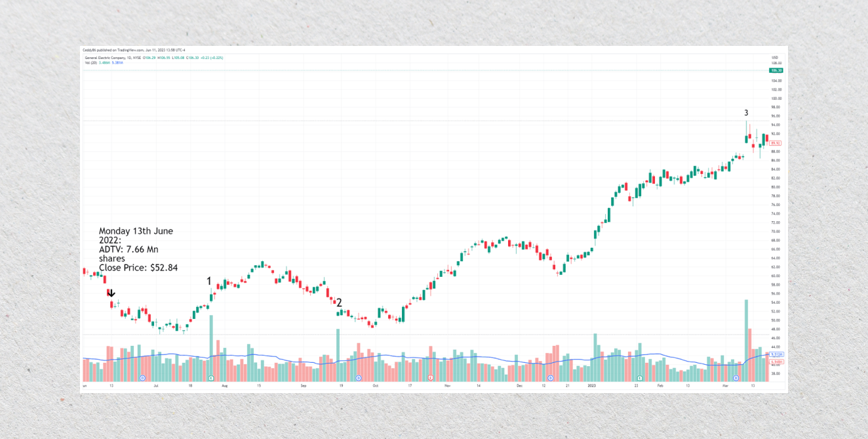Open the 1D timeframe label in legend

[129, 58]
